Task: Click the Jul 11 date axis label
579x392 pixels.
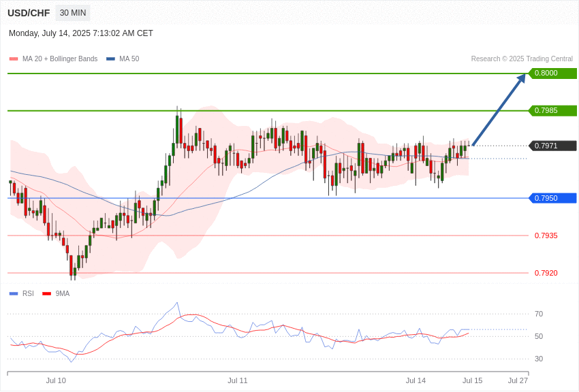Action: [x=238, y=380]
